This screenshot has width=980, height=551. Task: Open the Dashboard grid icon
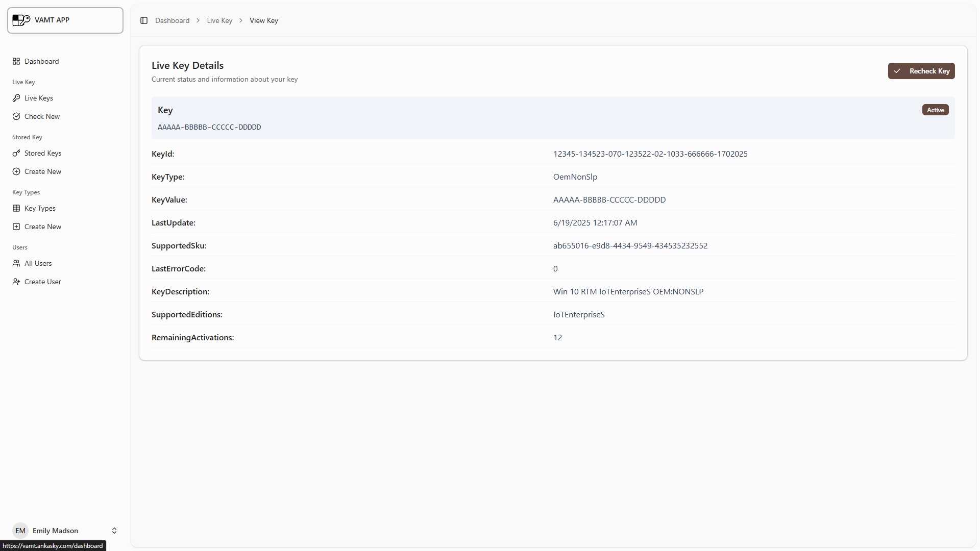click(16, 61)
